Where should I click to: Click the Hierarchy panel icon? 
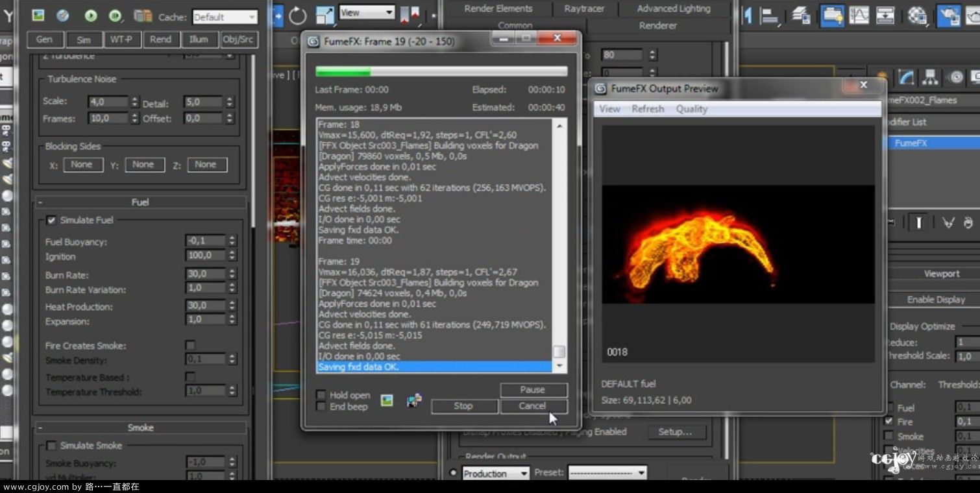(x=931, y=78)
